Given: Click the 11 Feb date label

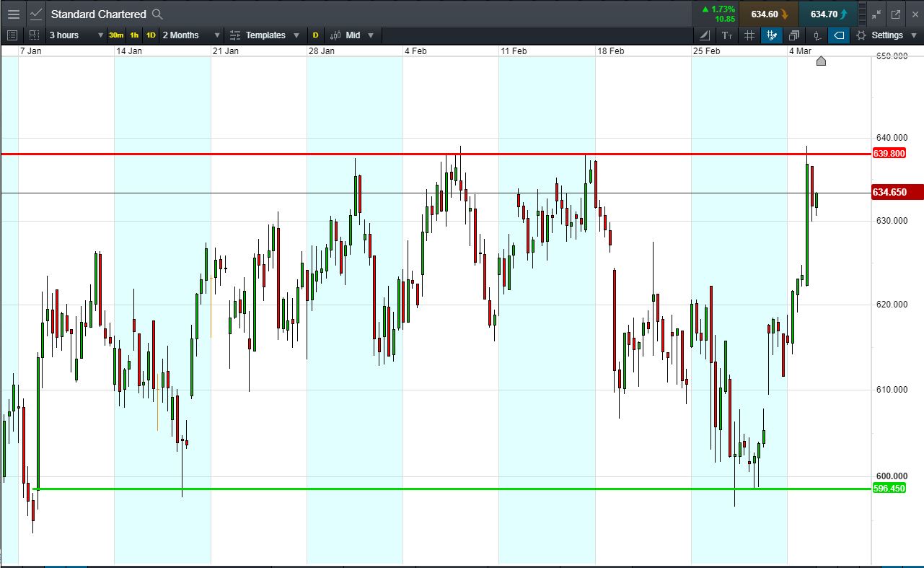Looking at the screenshot, I should (514, 51).
